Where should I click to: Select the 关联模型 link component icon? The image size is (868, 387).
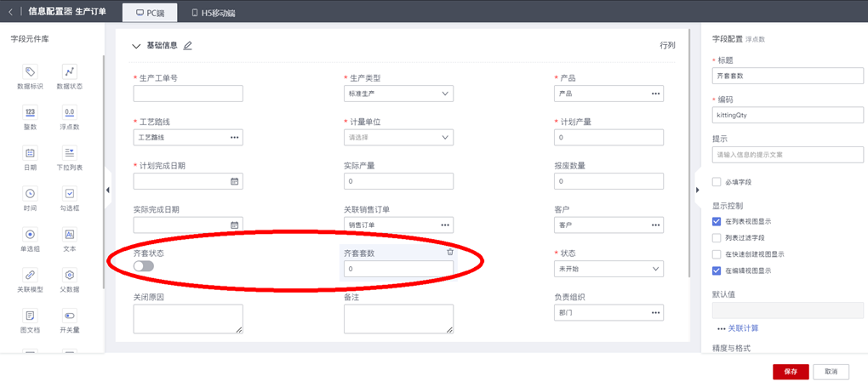click(x=30, y=275)
